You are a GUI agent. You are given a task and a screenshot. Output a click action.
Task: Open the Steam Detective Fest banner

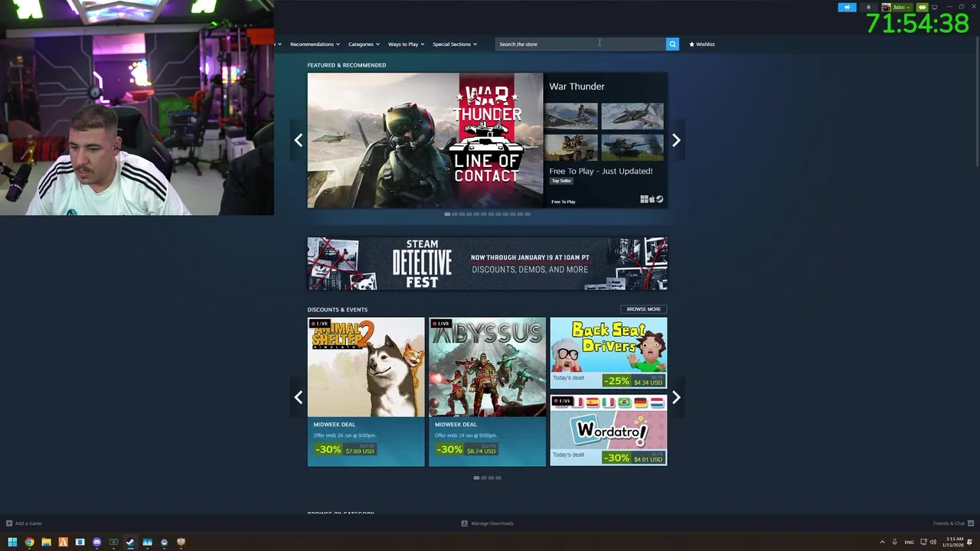click(x=487, y=263)
